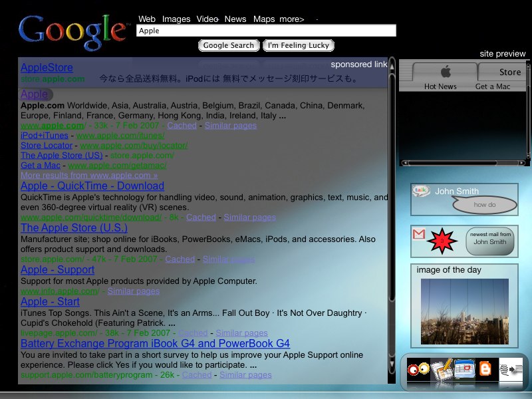Click the up arrow of results scrollbar

click(x=392, y=65)
